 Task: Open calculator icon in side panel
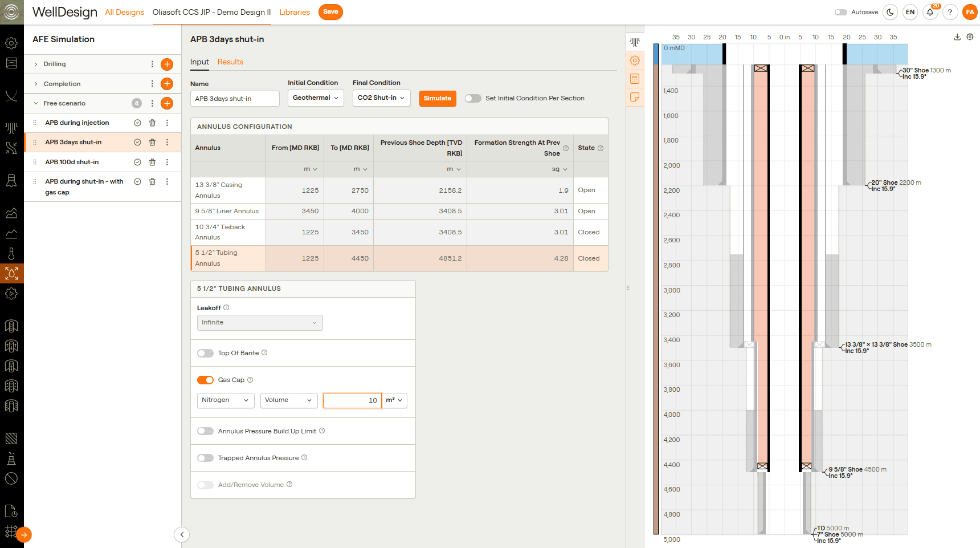pos(635,79)
